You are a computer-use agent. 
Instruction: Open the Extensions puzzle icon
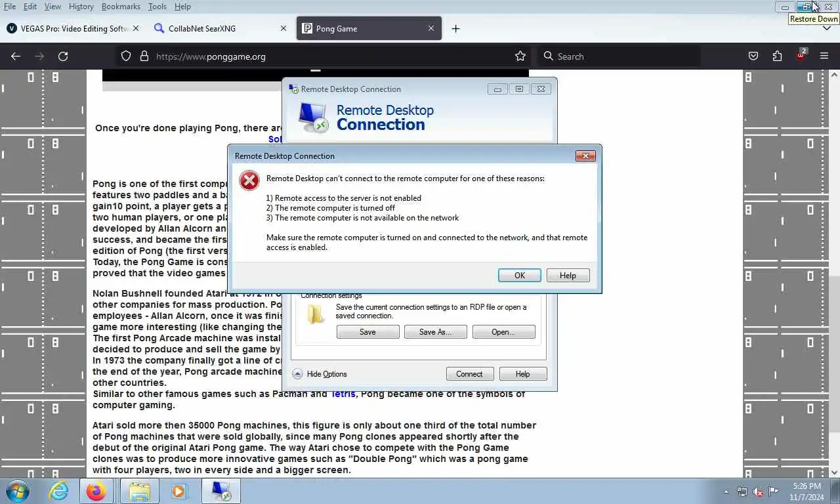point(777,56)
